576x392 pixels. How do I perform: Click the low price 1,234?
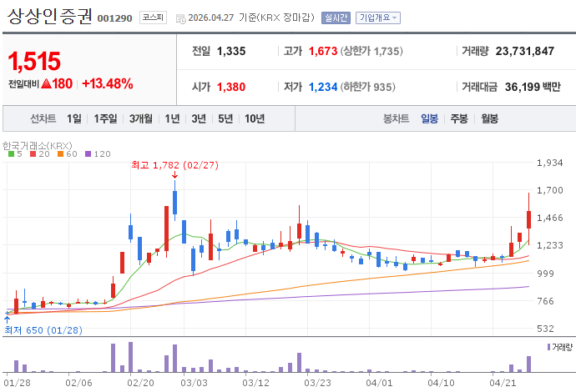point(323,87)
